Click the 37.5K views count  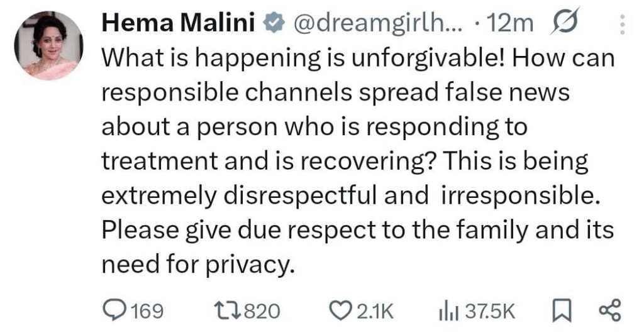(x=490, y=311)
